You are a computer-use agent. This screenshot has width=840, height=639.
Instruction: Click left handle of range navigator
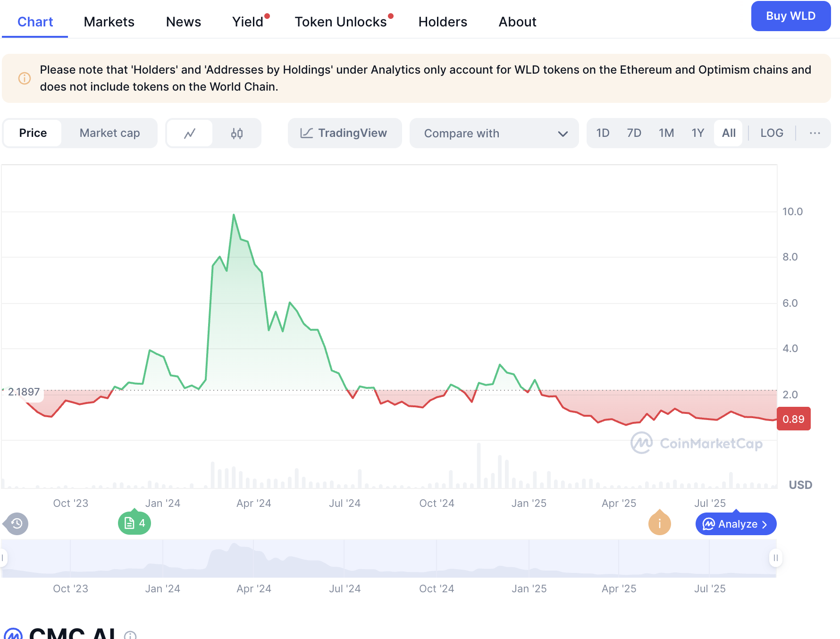point(3,558)
